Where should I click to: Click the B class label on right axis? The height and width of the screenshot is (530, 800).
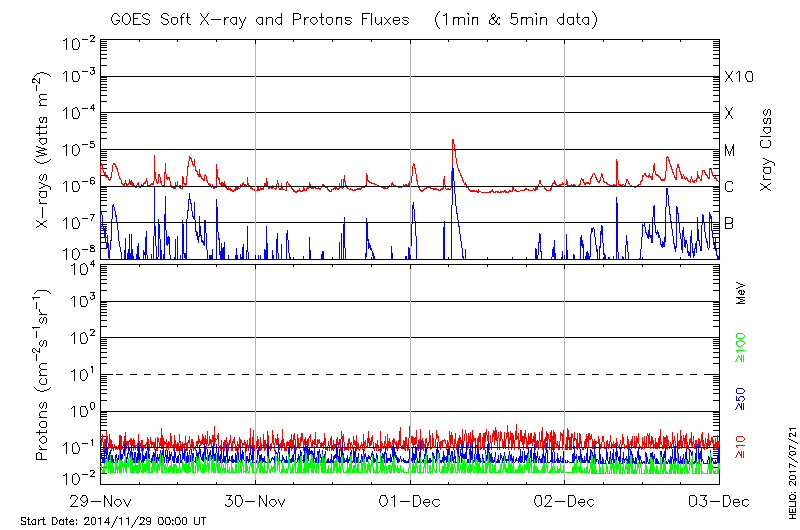[729, 223]
